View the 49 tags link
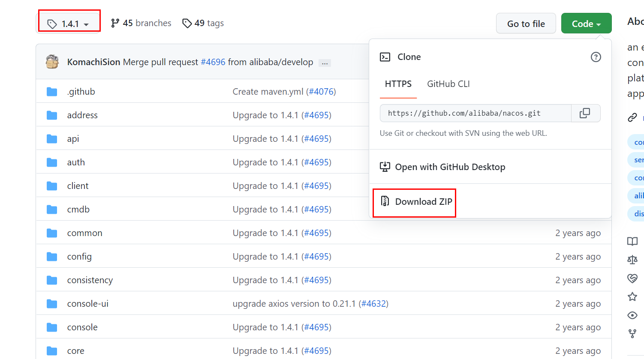The height and width of the screenshot is (359, 644). [x=203, y=23]
